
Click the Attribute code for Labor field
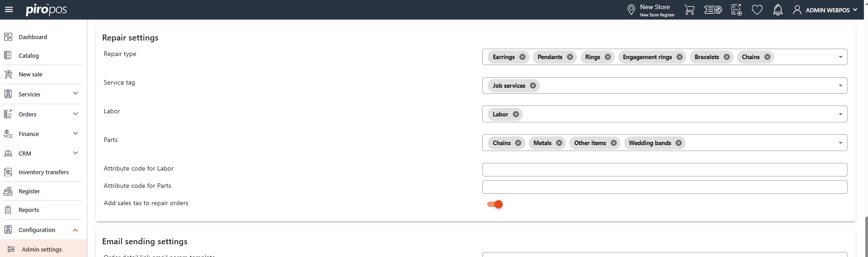664,170
